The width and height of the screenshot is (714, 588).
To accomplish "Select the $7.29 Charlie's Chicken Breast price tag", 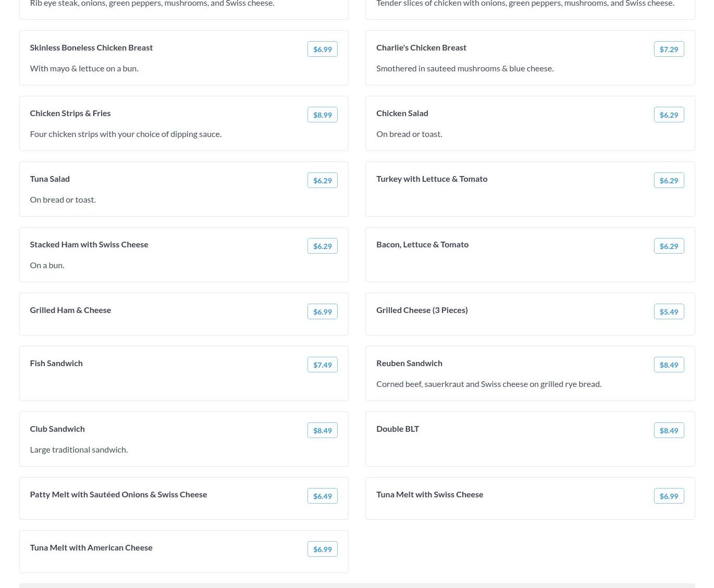I will pyautogui.click(x=669, y=49).
